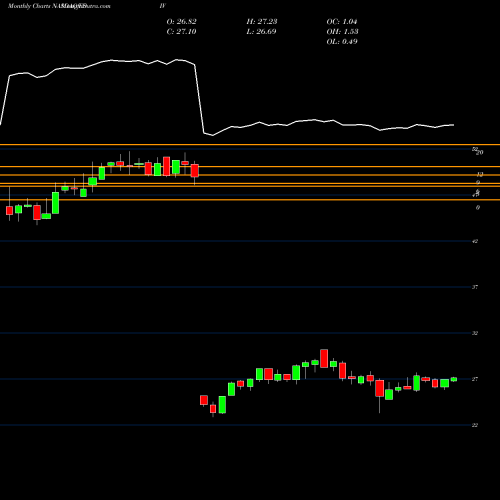
Task: Click the 'OC: 1.04' reading
Action: click(342, 22)
